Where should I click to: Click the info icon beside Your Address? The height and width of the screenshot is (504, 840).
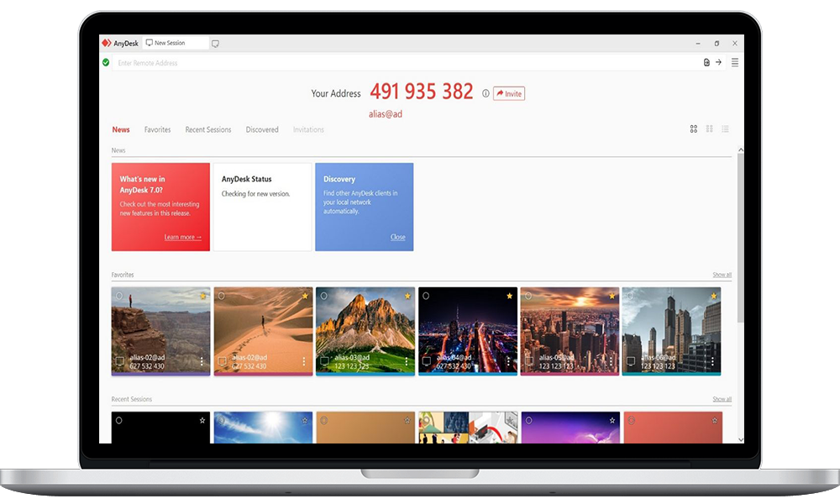click(486, 93)
